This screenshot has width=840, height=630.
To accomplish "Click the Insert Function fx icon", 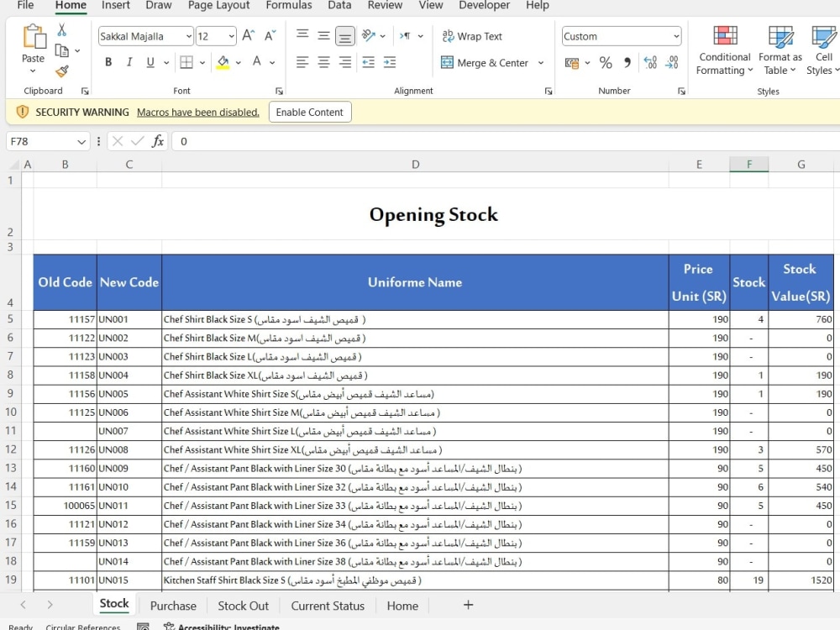I will coord(158,141).
